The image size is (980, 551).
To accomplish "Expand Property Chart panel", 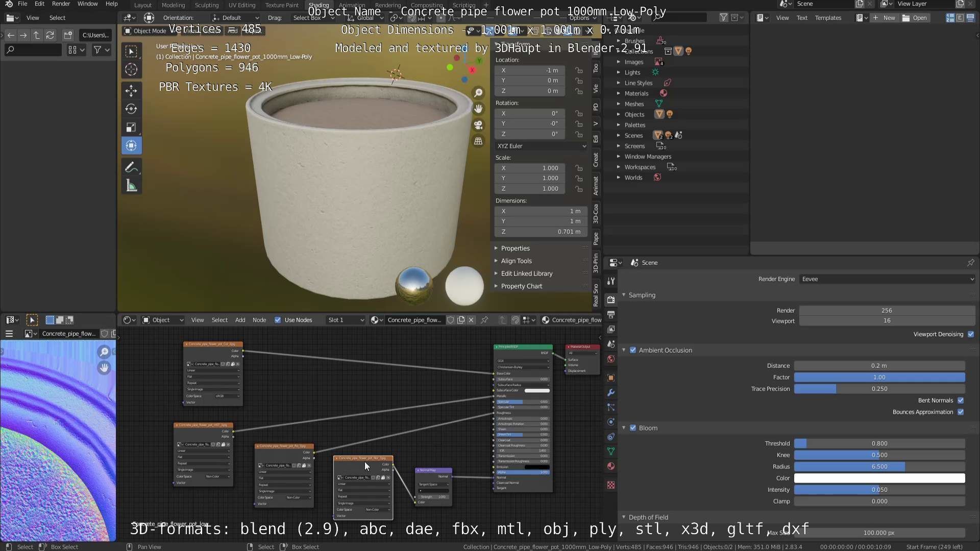I will tap(521, 286).
